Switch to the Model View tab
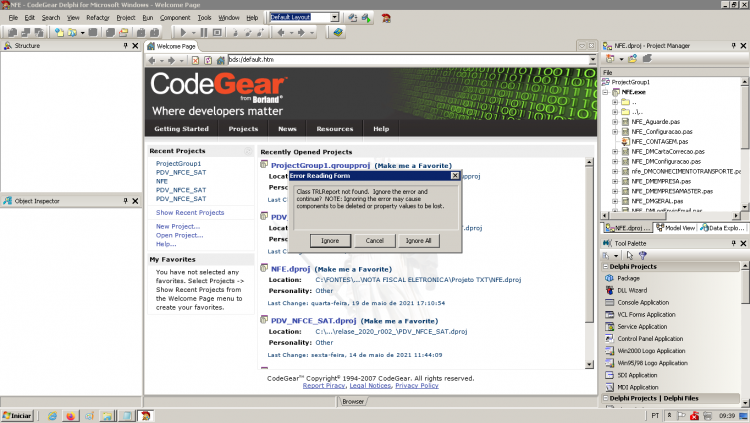This screenshot has height=423, width=750. tap(675, 228)
